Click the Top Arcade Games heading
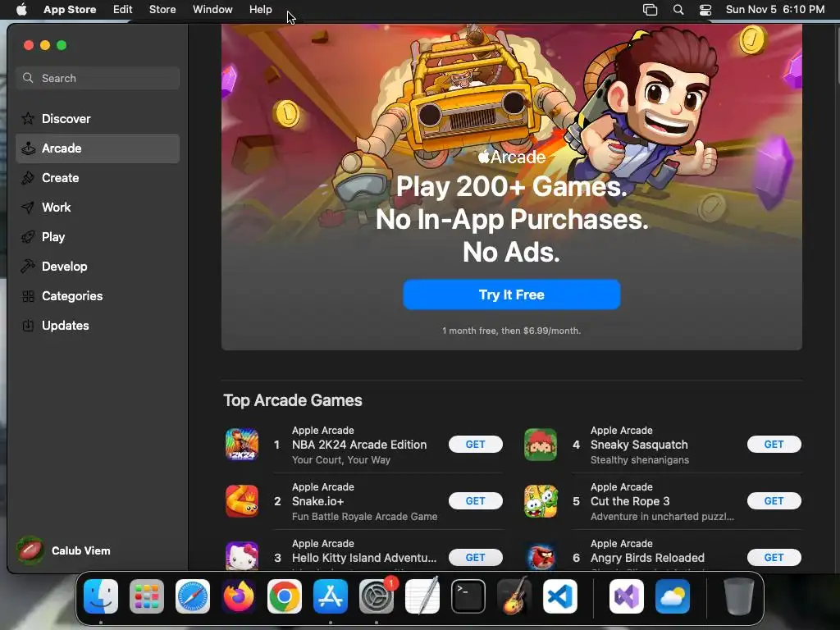840x630 pixels. [293, 400]
